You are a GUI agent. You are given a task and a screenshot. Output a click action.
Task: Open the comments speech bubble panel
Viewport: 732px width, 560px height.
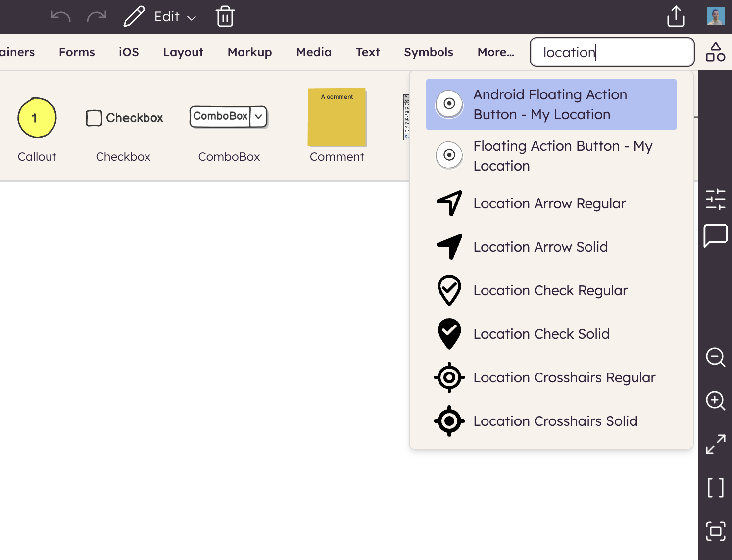point(715,235)
